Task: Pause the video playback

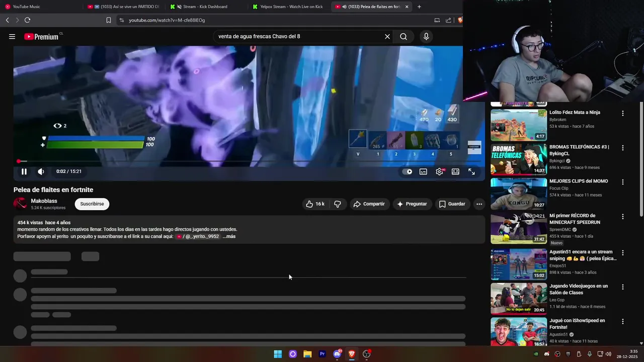Action: (x=24, y=171)
